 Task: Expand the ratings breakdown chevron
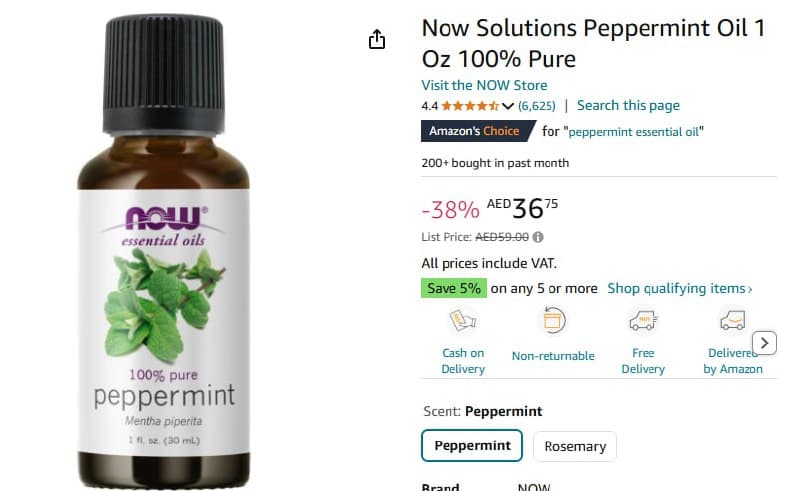click(x=508, y=106)
